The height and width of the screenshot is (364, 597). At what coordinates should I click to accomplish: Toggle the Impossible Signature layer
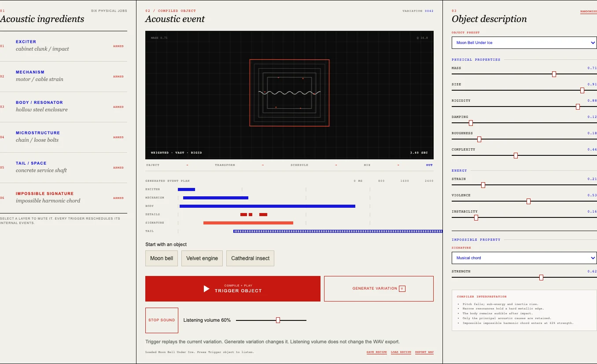(x=63, y=198)
